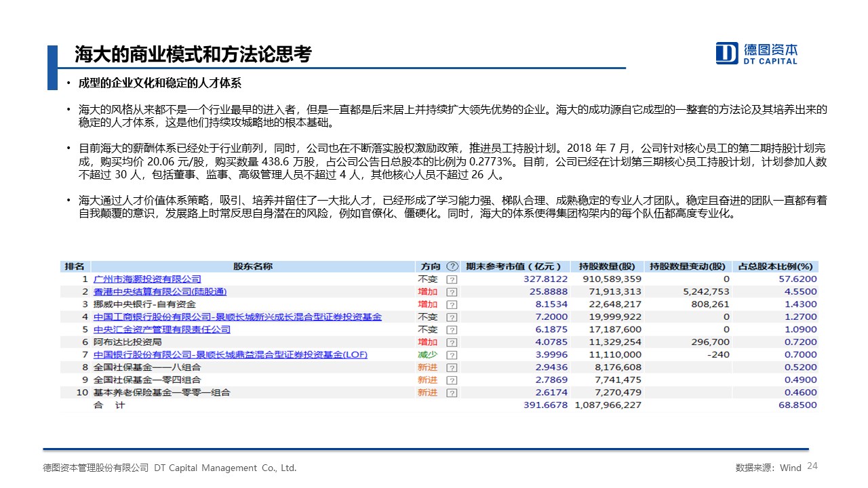Click the 排名 column header
Image resolution: width=868 pixels, height=488 pixels.
(x=75, y=266)
